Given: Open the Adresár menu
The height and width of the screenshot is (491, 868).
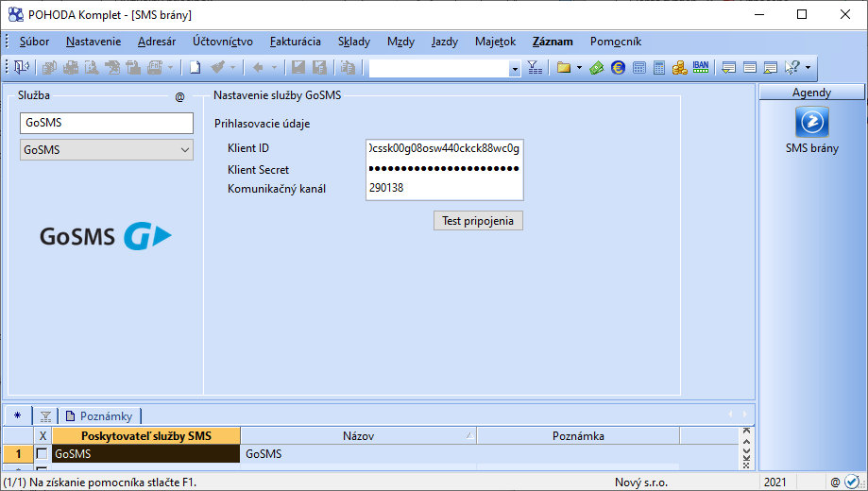Looking at the screenshot, I should 157,42.
